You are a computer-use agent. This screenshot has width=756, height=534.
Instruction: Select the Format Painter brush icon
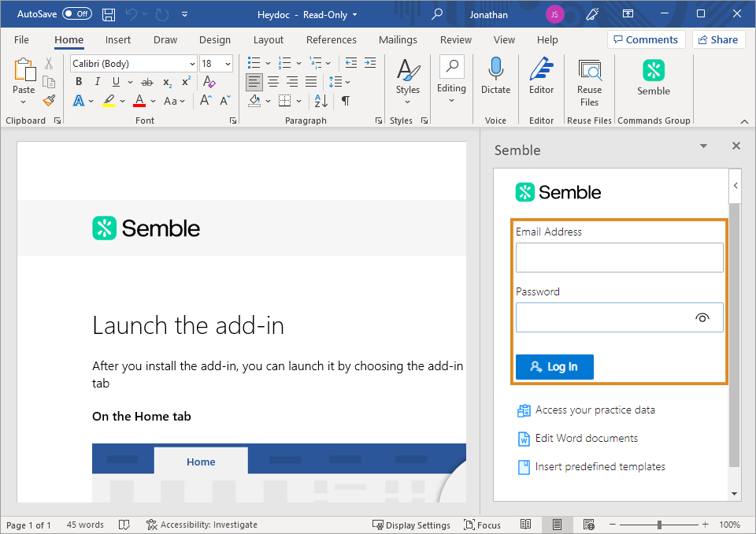tap(49, 100)
